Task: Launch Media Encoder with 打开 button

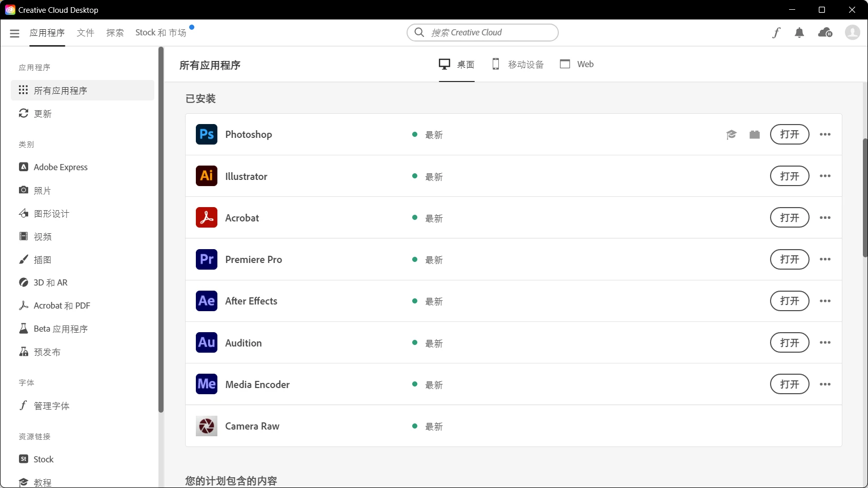Action: [790, 384]
